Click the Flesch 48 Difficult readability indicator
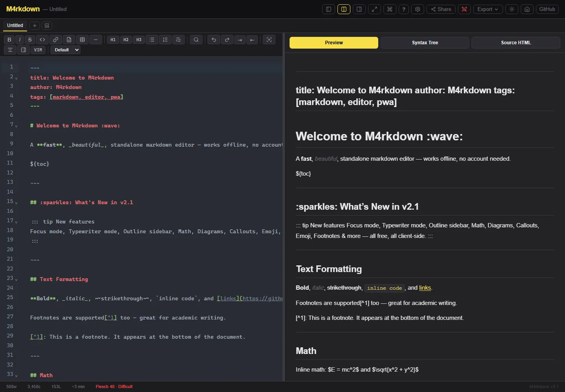 (x=114, y=387)
